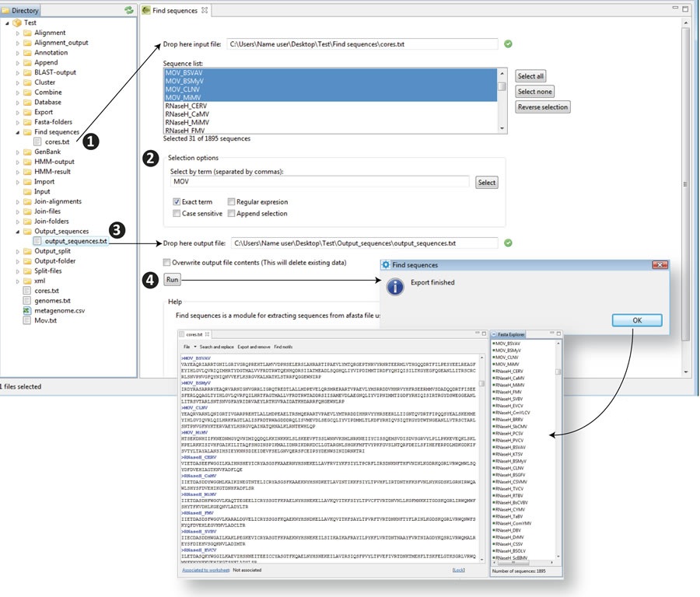
Task: Click the info icon in Export dialog
Action: 395,287
